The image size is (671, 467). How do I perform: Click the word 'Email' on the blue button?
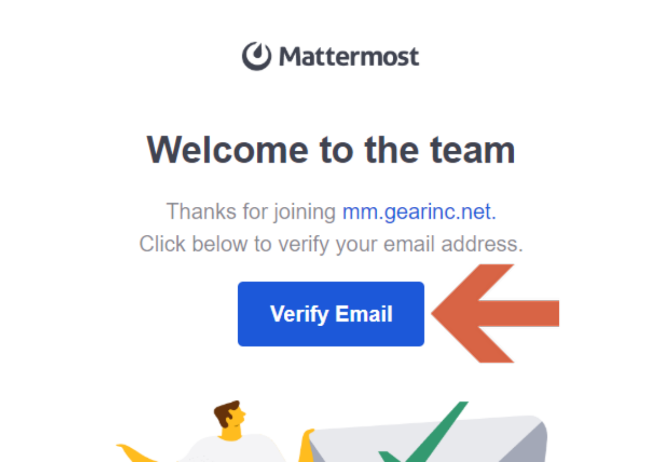point(364,314)
